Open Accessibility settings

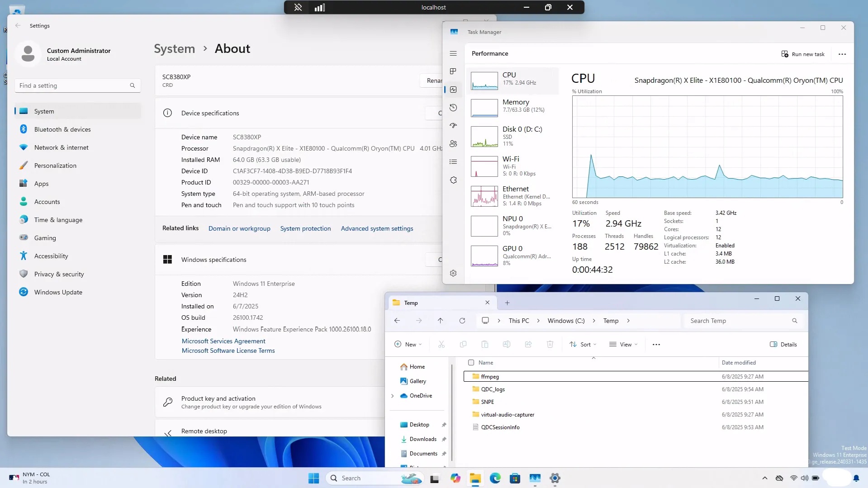click(x=77, y=256)
